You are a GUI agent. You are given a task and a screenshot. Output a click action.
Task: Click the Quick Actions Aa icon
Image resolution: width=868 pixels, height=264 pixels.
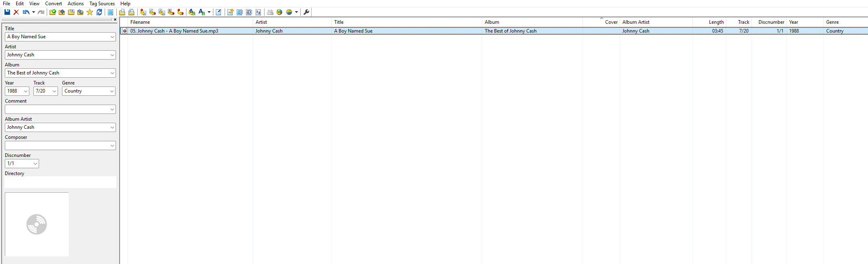(x=202, y=12)
